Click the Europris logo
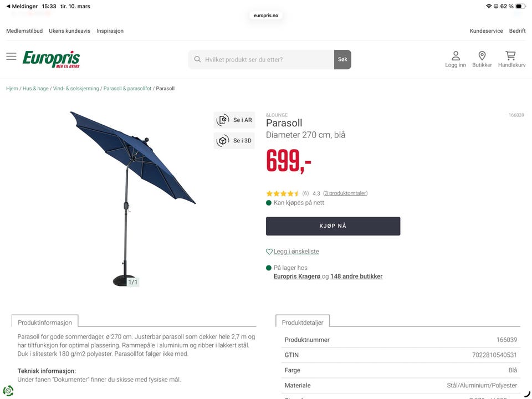532x399 pixels. [51, 59]
